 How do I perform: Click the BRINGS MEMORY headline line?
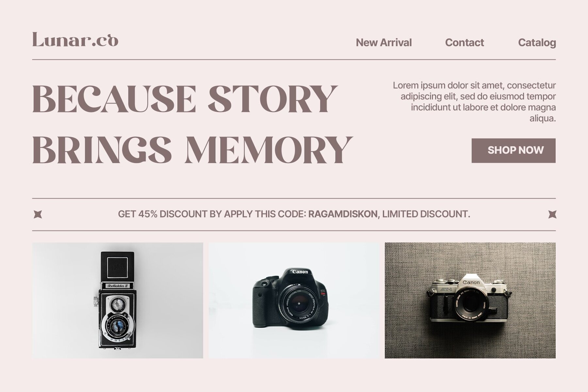click(x=192, y=150)
